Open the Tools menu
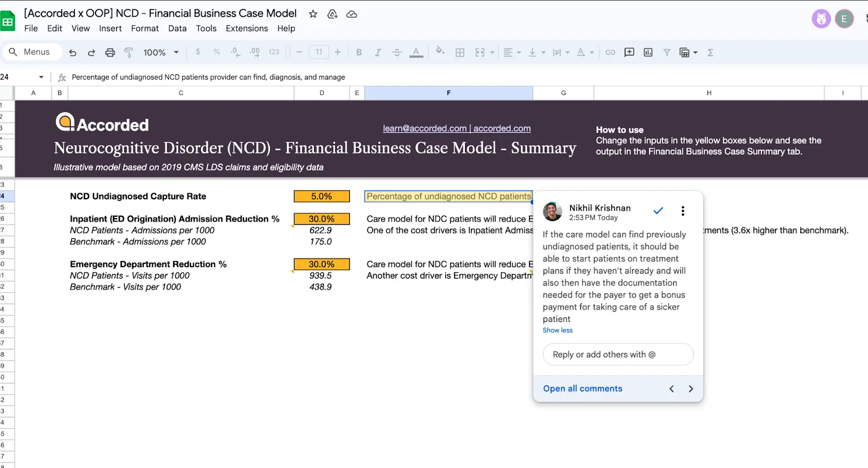Screen dimensions: 868x468 (x=206, y=28)
